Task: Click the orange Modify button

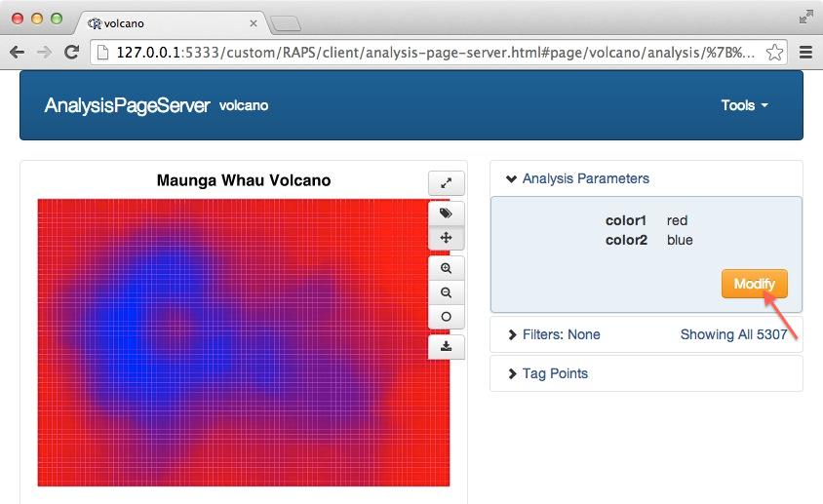Action: pyautogui.click(x=754, y=284)
